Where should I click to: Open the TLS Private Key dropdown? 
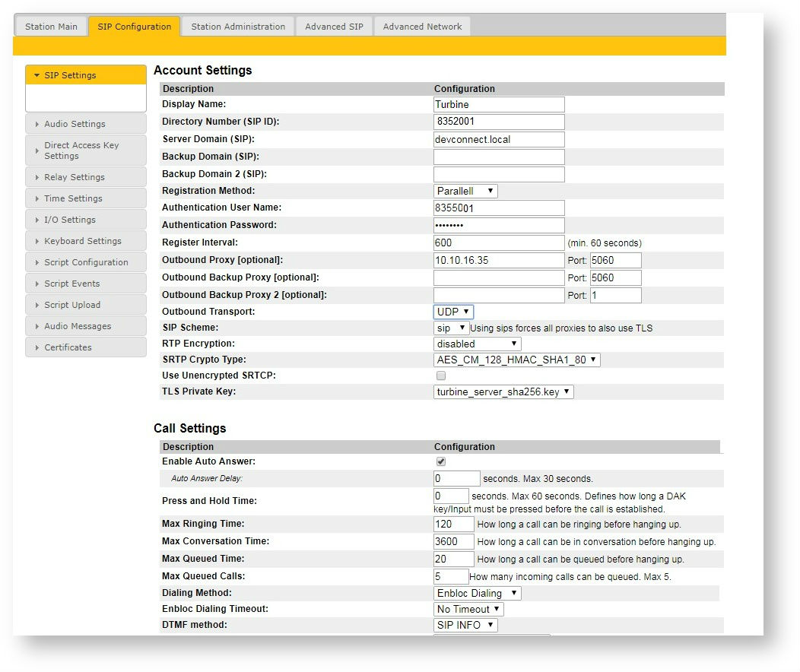coord(503,391)
